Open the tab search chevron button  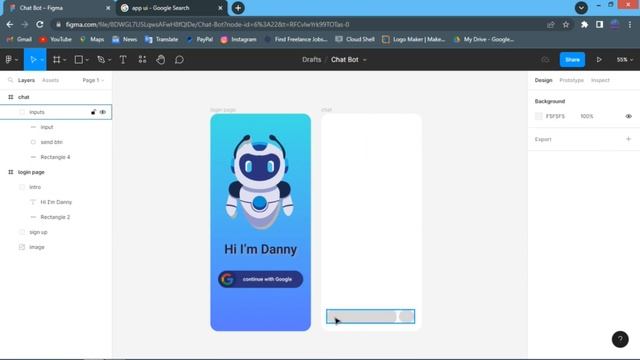(x=581, y=8)
